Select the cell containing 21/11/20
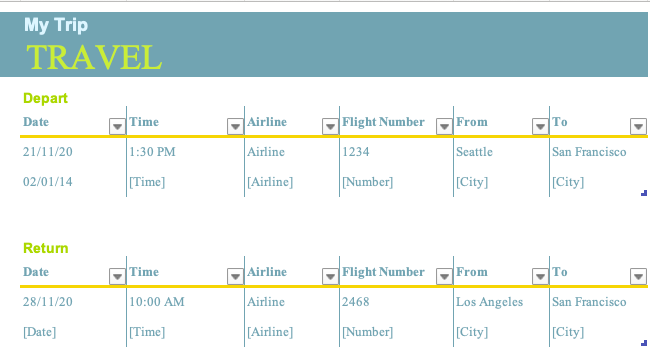Image resolution: width=650 pixels, height=361 pixels. point(73,152)
